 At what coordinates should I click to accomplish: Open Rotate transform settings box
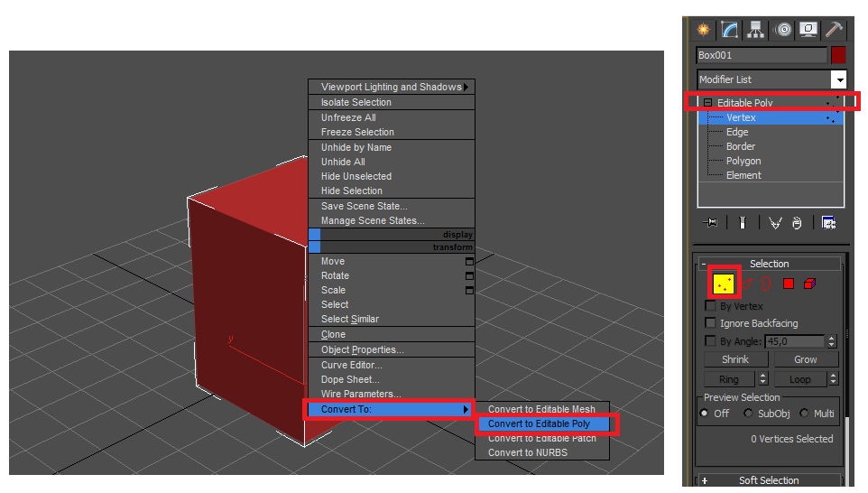coord(469,276)
